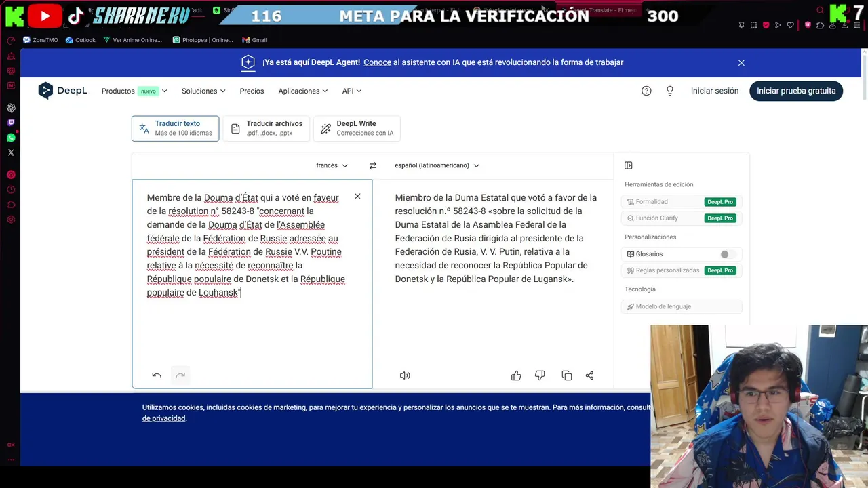The image size is (868, 488).
Task: Open Ver Anime Online bookmark
Action: pos(133,40)
